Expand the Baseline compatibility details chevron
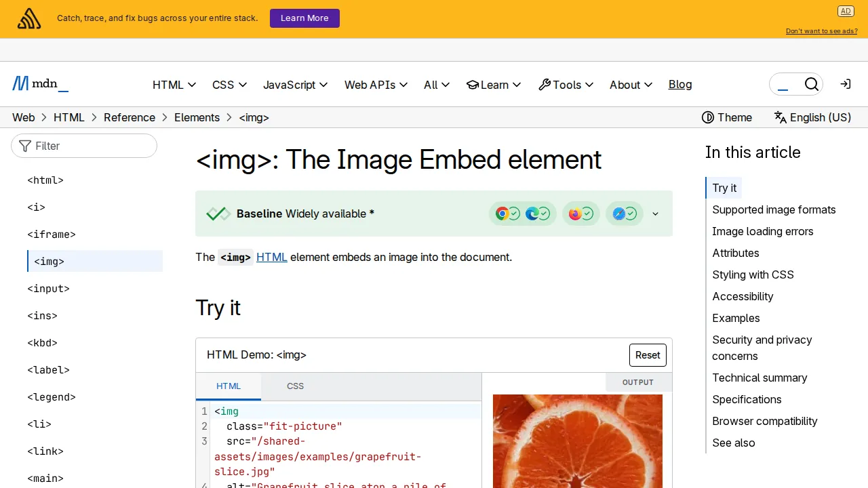868x488 pixels. click(x=655, y=213)
